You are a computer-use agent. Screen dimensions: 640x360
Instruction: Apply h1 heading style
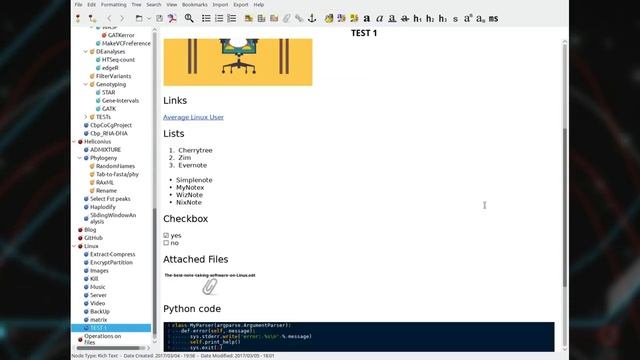coord(417,18)
